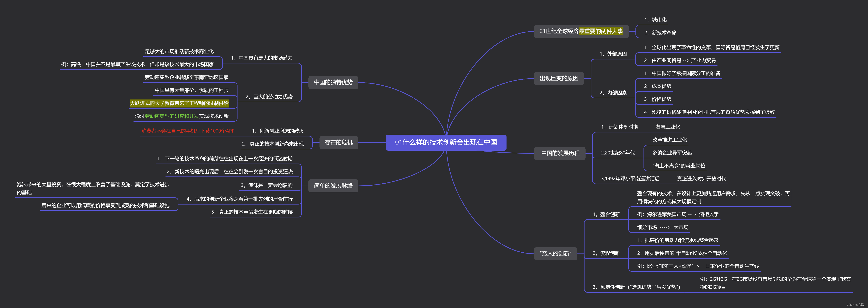The width and height of the screenshot is (868, 308).
Task: Select the 1，整合创新 subtopic
Action: pyautogui.click(x=606, y=215)
